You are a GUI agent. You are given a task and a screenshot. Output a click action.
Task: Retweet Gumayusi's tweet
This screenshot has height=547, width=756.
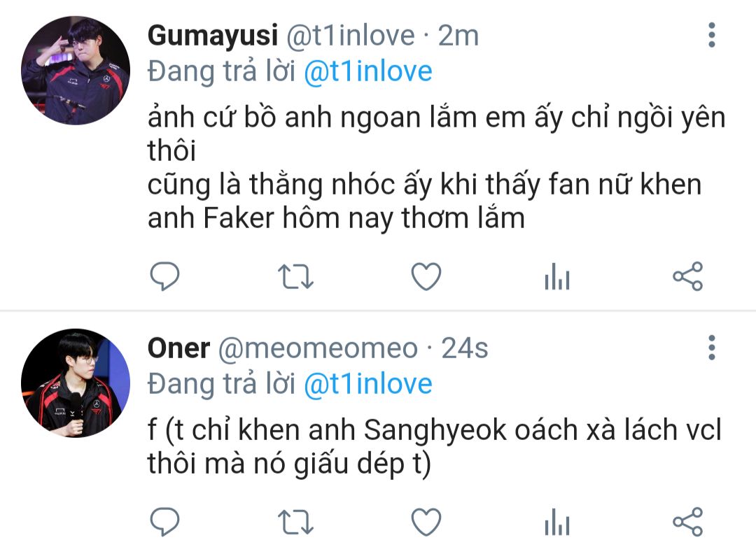pyautogui.click(x=295, y=277)
